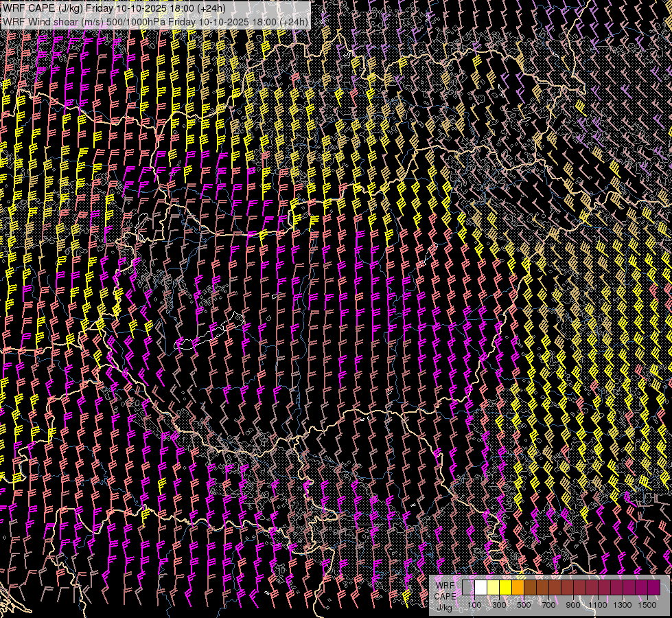Click the WRF label in the legend
The height and width of the screenshot is (618, 672).
point(445,586)
